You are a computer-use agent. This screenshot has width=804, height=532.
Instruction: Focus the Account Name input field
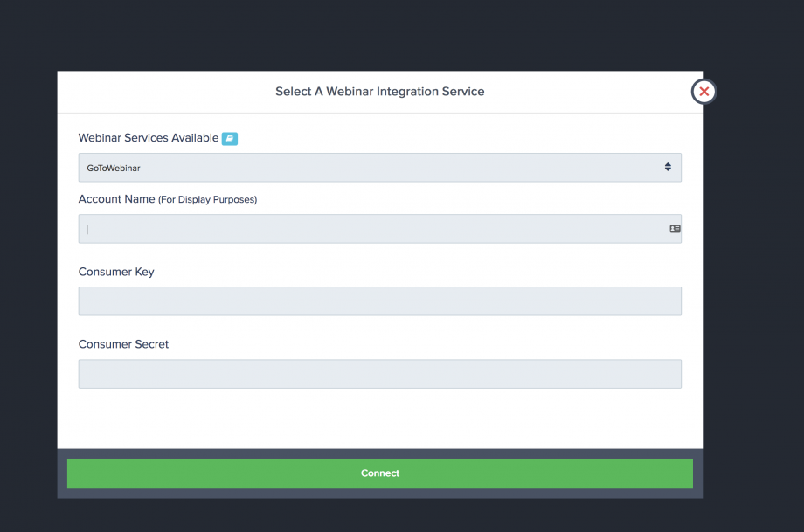[379, 229]
